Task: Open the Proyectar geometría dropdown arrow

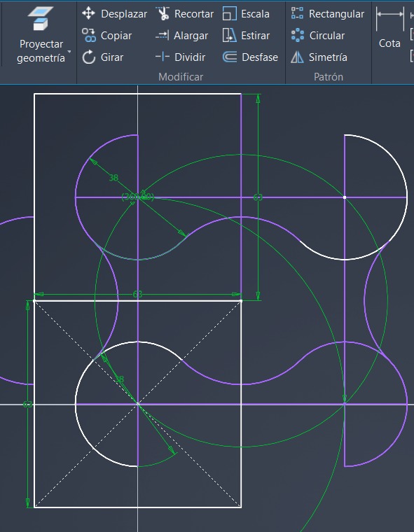Action: point(69,52)
